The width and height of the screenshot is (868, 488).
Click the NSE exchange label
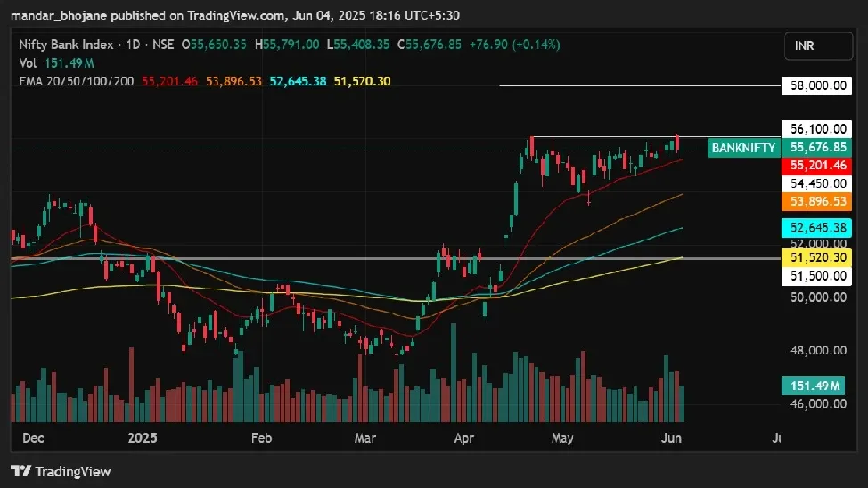pyautogui.click(x=163, y=45)
